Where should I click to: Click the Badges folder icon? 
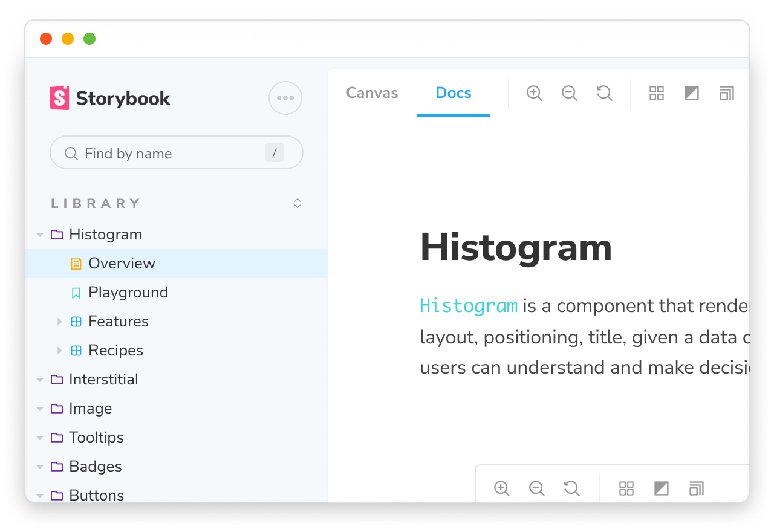57,467
